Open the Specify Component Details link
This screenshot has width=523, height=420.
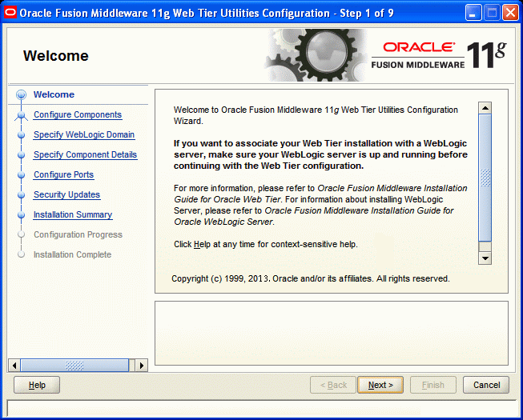pos(86,154)
